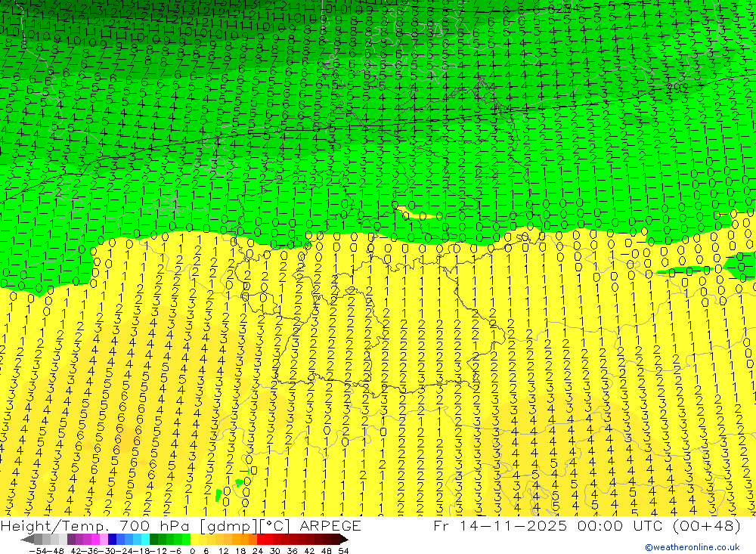
Task: Click the '292' contour label on map
Action: click(677, 88)
